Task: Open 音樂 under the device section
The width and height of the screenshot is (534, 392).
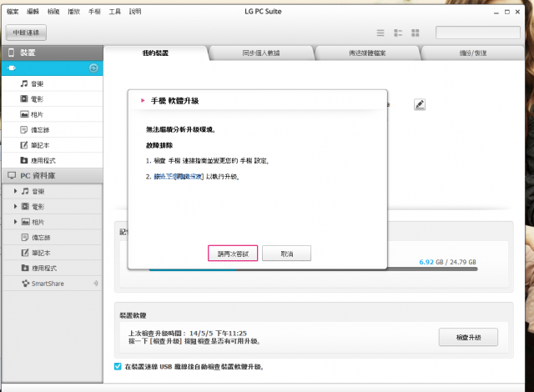Action: (52, 83)
